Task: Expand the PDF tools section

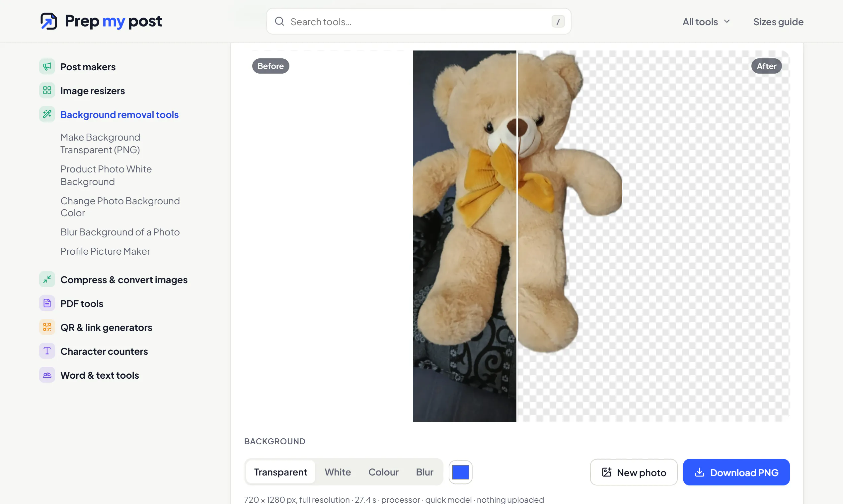Action: point(82,304)
